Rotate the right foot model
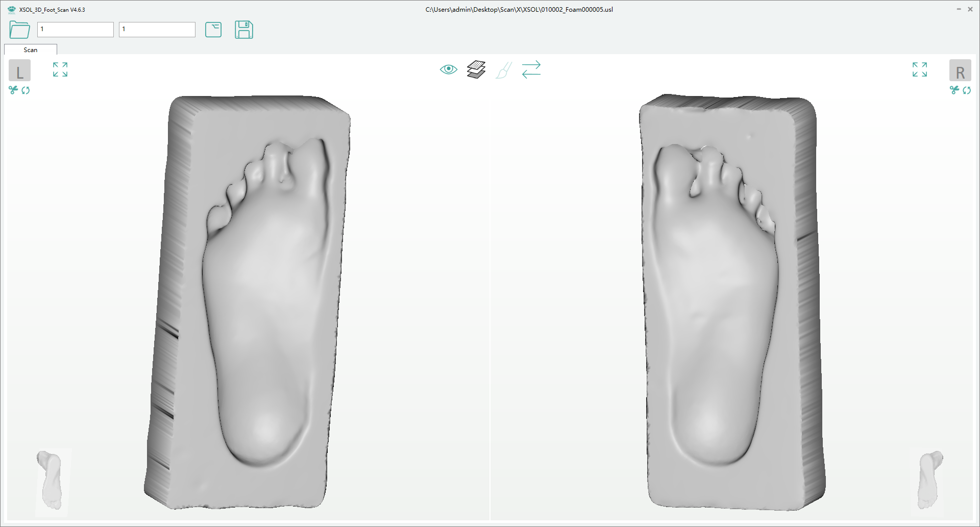980x527 pixels. pos(967,90)
